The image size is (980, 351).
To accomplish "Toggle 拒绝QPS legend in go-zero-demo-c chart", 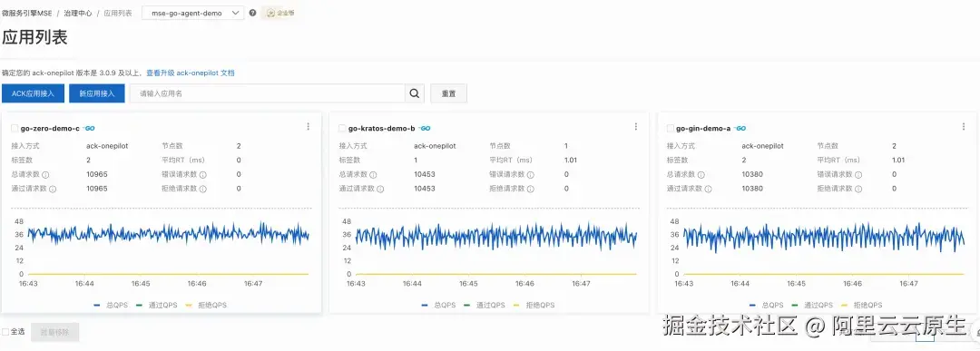I will [206, 305].
